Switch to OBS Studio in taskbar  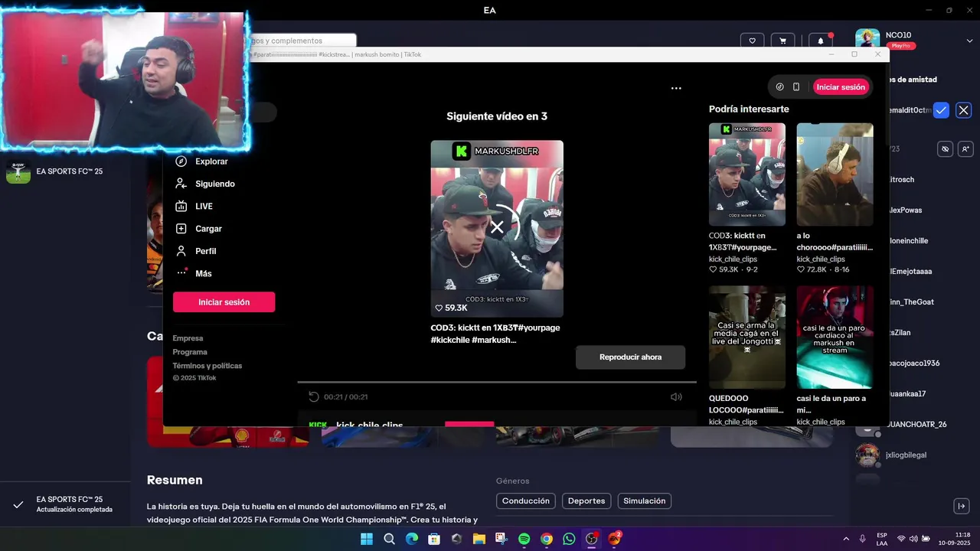pyautogui.click(x=591, y=539)
